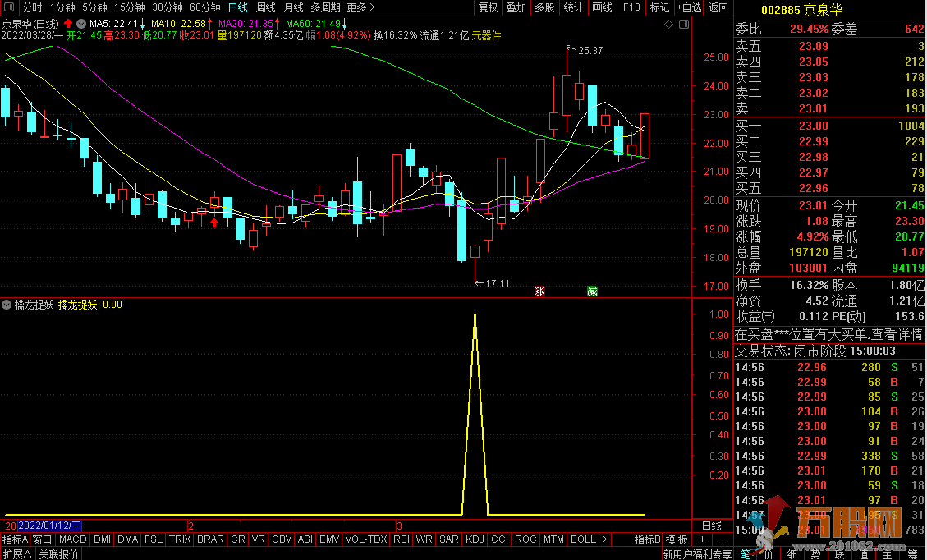Click the green 减 marker on the chart
Screen dimensions: 927x560
(x=592, y=291)
